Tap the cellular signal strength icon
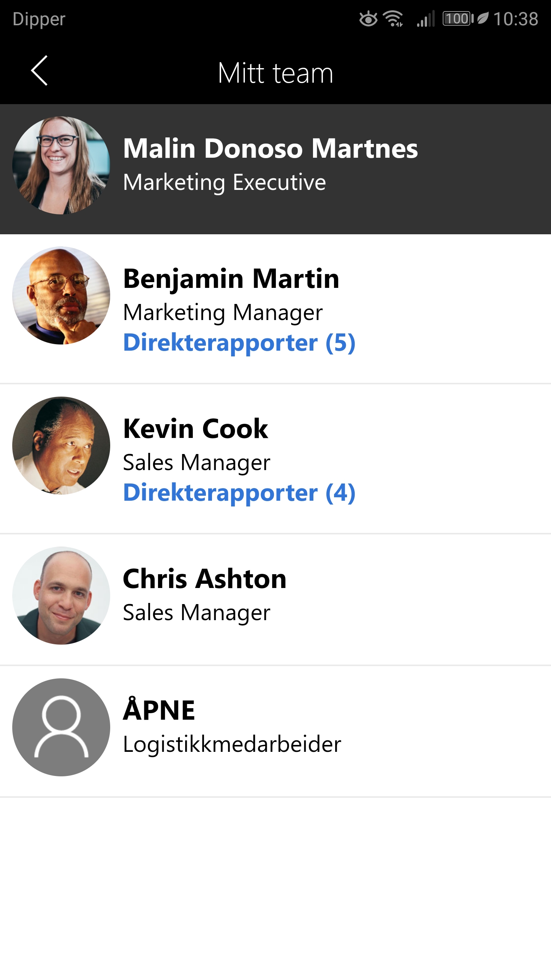 (426, 19)
